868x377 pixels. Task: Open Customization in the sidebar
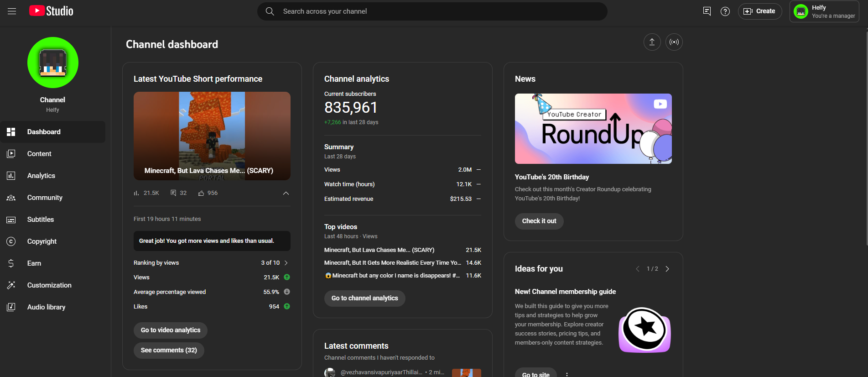53,285
